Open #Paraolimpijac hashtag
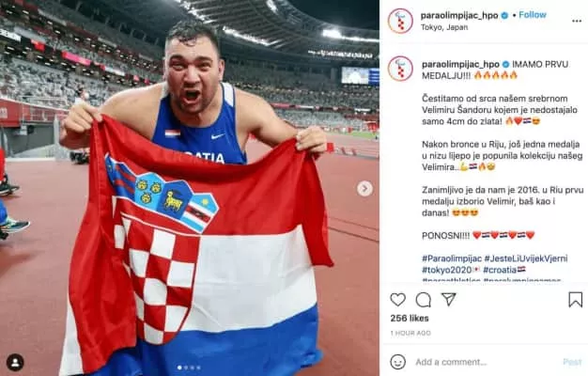Viewport: 588px width, 376px height. coord(452,258)
